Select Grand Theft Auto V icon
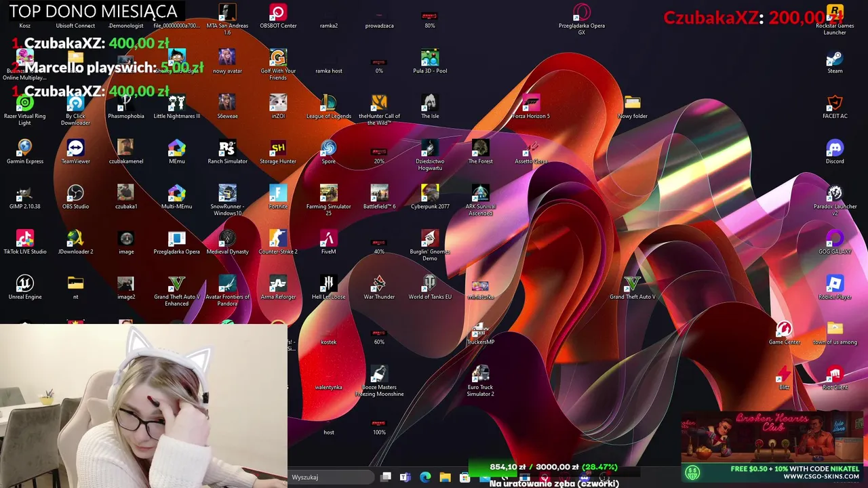The width and height of the screenshot is (868, 488). point(633,284)
